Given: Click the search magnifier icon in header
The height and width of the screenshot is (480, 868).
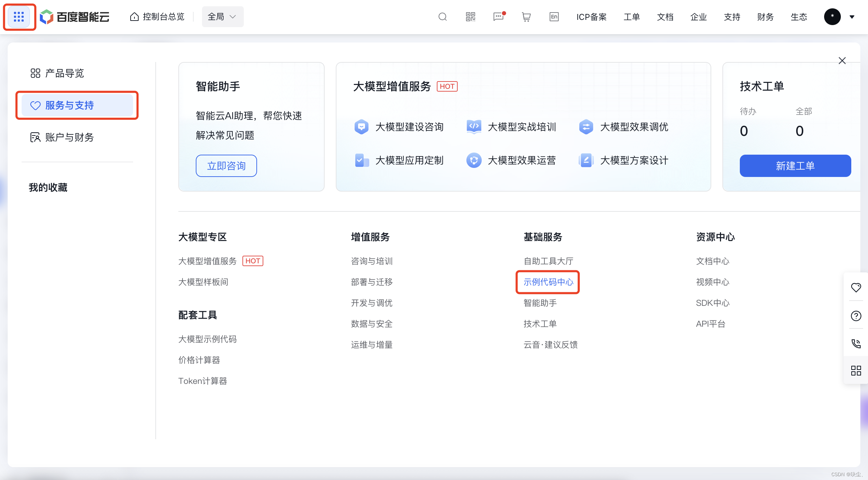Looking at the screenshot, I should (442, 17).
